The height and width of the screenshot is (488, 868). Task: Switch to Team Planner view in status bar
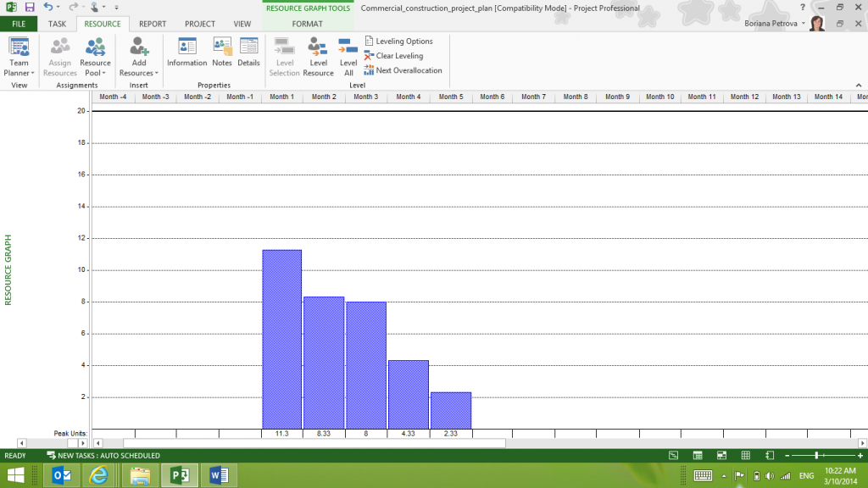[x=721, y=455]
